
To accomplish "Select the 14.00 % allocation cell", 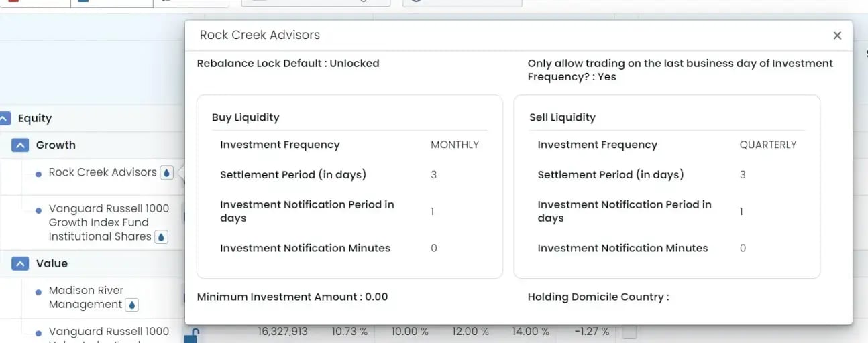I will pos(531,331).
